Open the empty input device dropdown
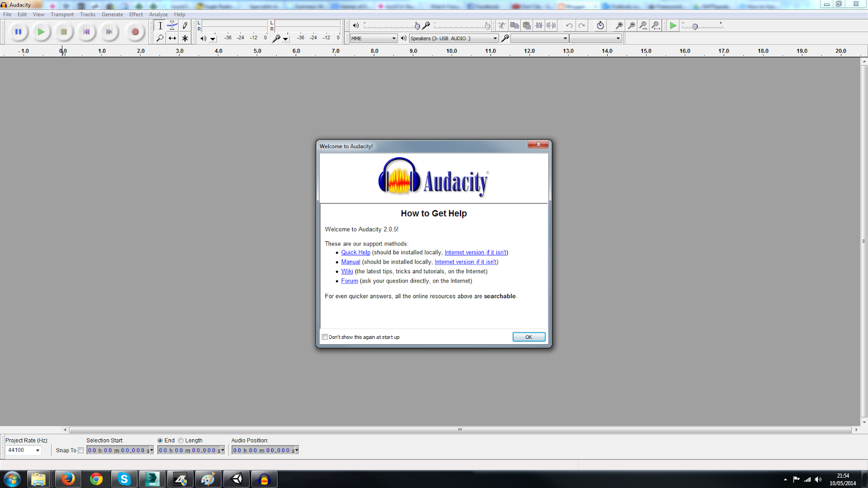Image resolution: width=868 pixels, height=488 pixels. (540, 38)
